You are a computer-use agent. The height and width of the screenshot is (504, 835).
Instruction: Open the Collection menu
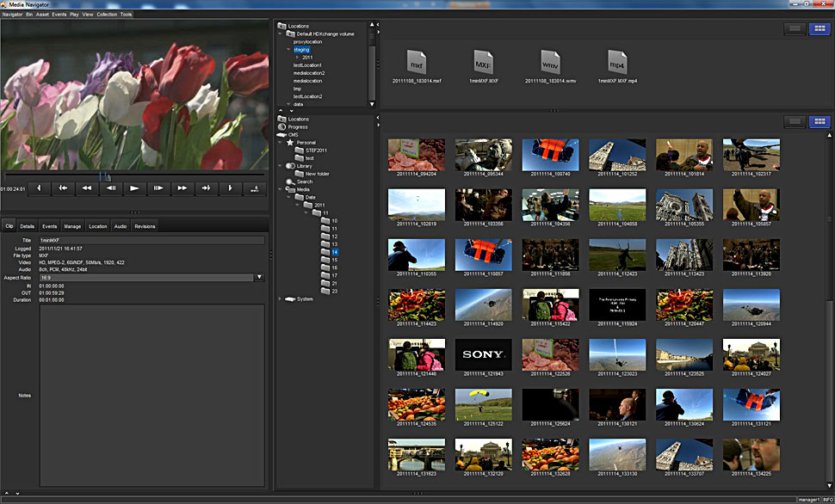[107, 15]
